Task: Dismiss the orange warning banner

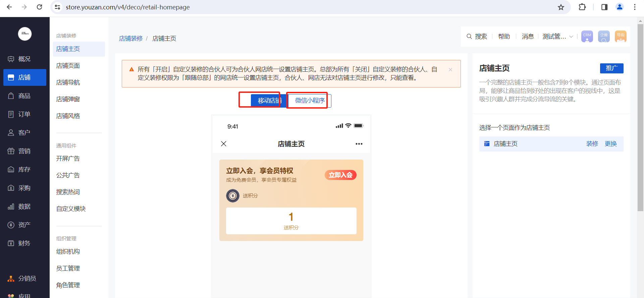Action: point(450,70)
